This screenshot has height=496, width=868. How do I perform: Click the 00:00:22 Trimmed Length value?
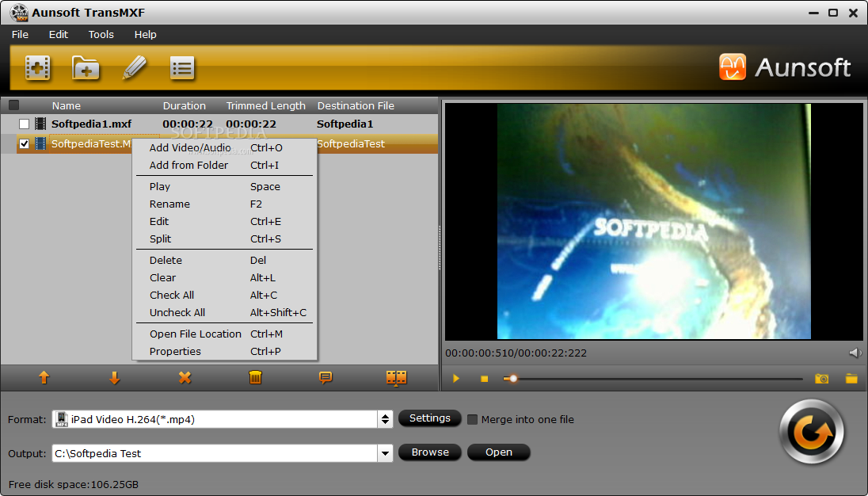click(251, 124)
